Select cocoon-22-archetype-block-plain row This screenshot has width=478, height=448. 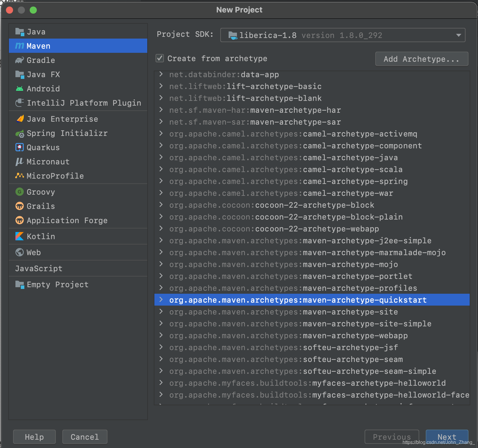(x=312, y=217)
